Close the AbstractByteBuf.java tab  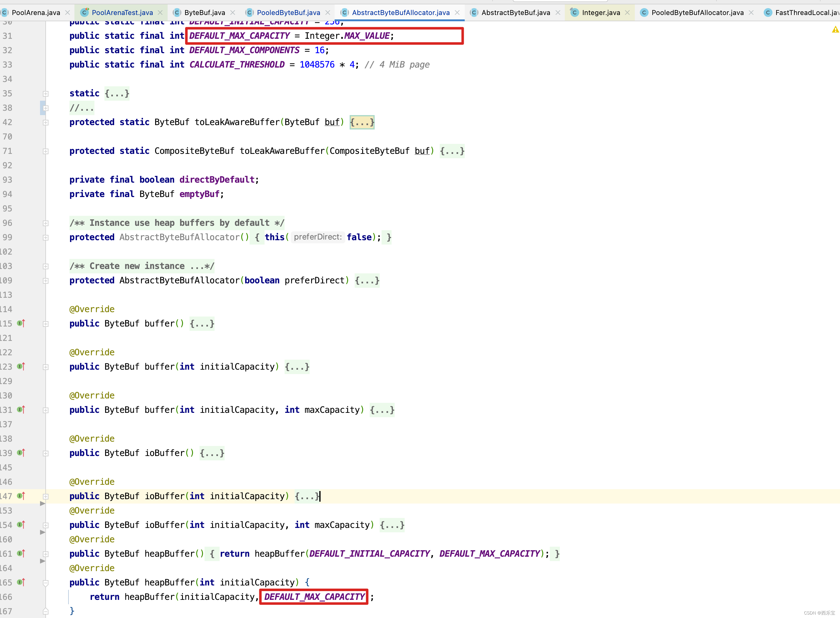click(558, 12)
